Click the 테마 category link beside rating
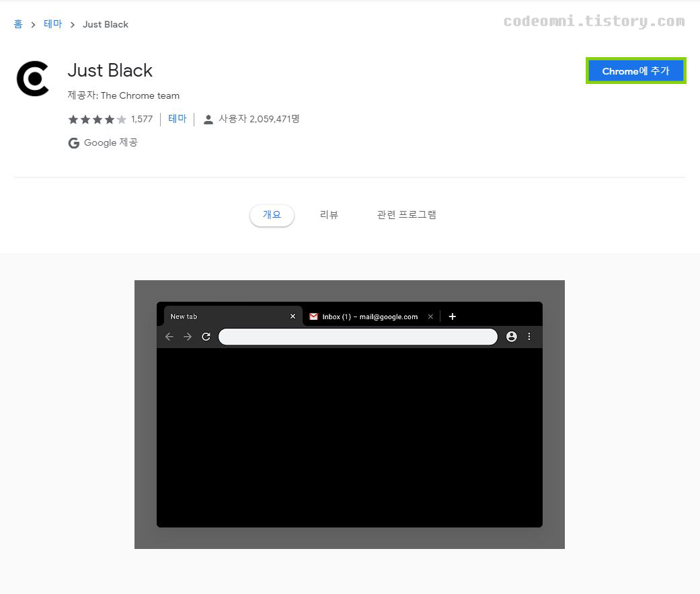Screen dimensions: 700x594 (178, 119)
